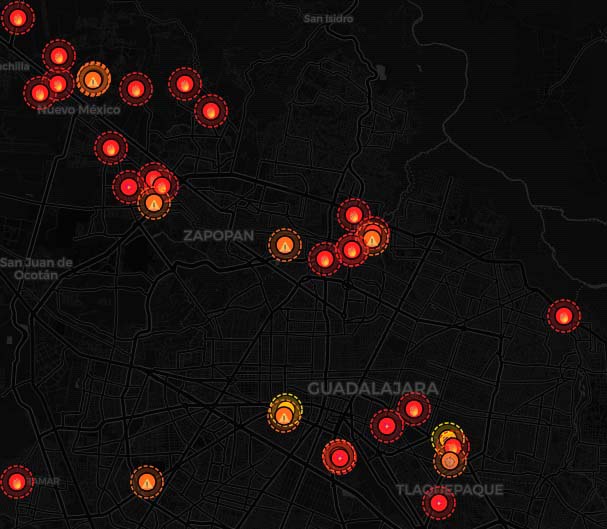
Task: Select the lone fire marker at far right edge
Action: (x=564, y=316)
